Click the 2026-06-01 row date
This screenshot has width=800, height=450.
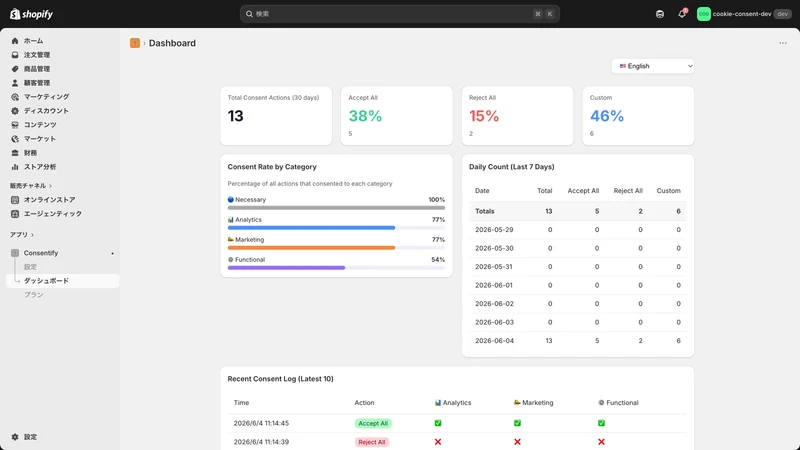coord(494,285)
